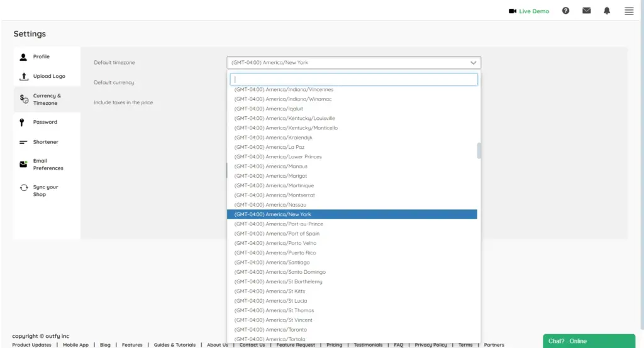Click the Sync your Shop icon
The width and height of the screenshot is (644, 348).
[23, 188]
